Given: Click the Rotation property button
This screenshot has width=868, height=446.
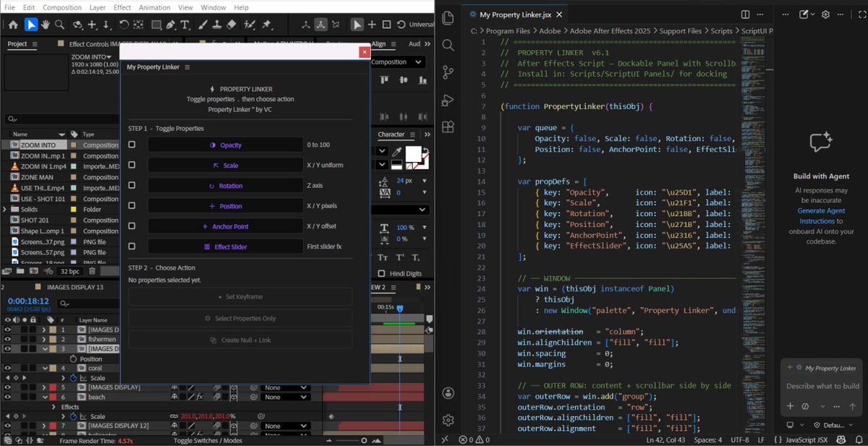Looking at the screenshot, I should tap(226, 185).
